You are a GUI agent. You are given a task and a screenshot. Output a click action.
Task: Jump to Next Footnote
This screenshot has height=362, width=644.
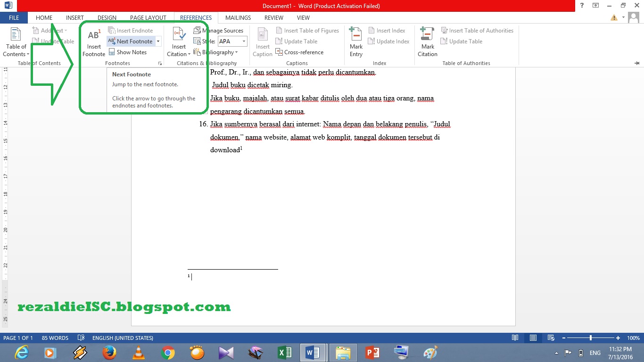(131, 41)
